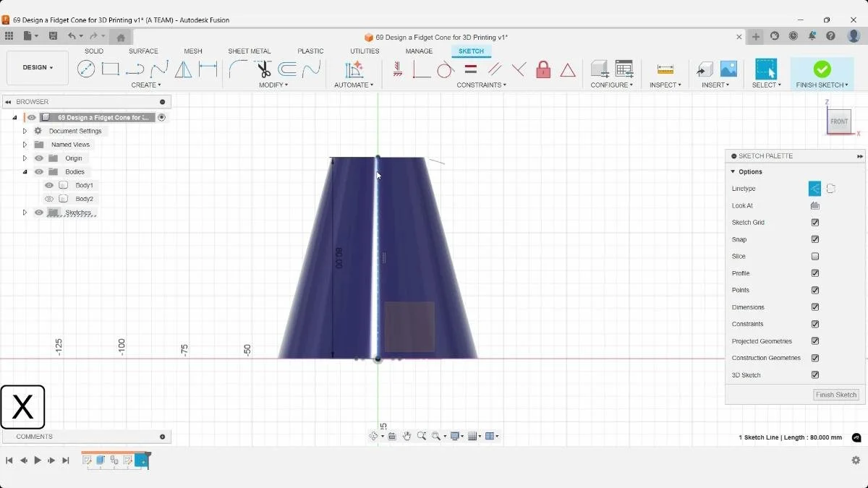Switch to the SOLID tab
The image size is (868, 488).
[x=94, y=51]
